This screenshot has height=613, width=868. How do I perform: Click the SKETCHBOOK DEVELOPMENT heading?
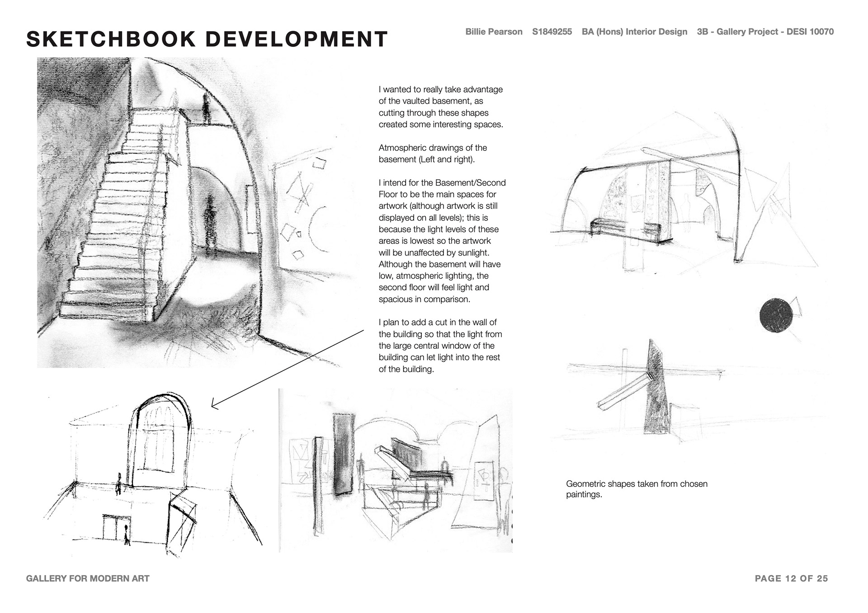[207, 39]
